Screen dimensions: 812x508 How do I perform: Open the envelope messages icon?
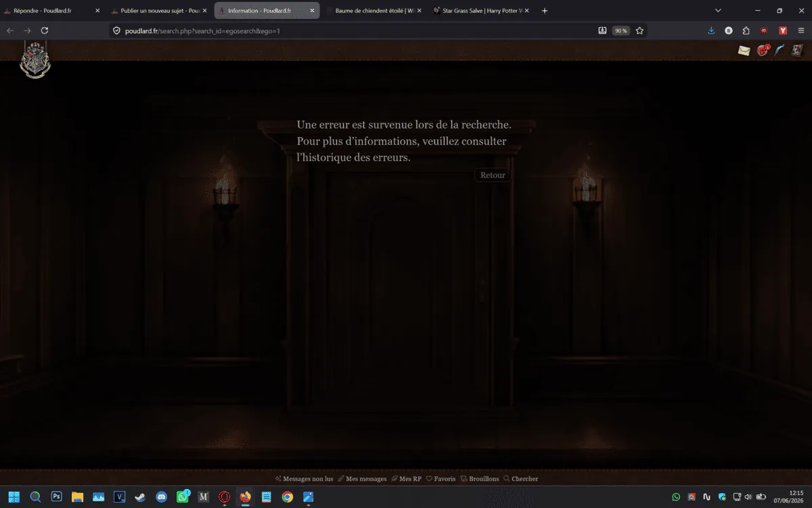point(744,51)
